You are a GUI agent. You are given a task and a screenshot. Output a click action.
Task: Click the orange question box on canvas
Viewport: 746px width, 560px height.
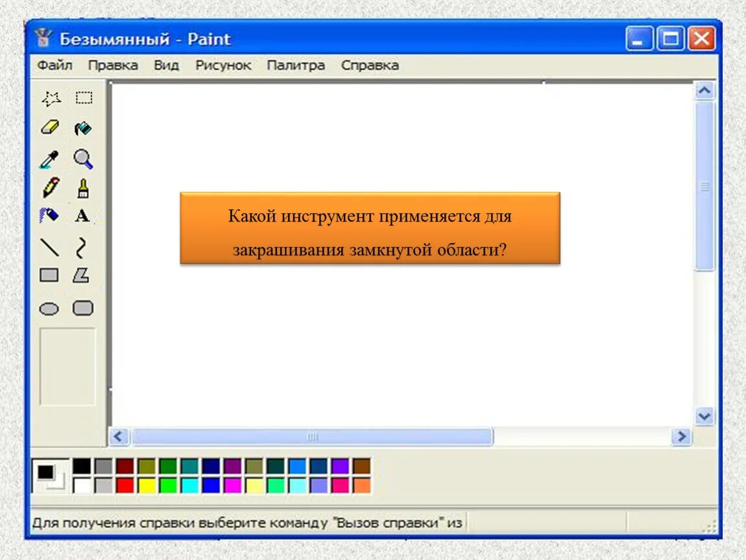(x=370, y=228)
